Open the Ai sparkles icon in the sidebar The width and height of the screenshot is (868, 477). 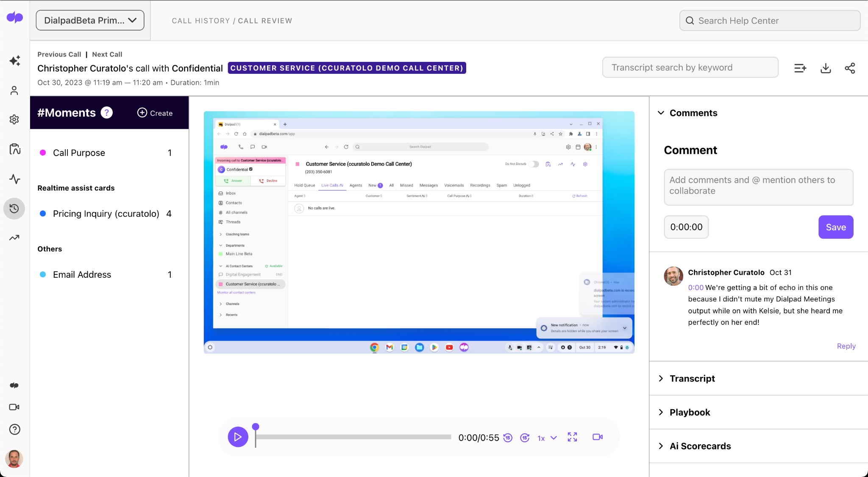click(14, 61)
